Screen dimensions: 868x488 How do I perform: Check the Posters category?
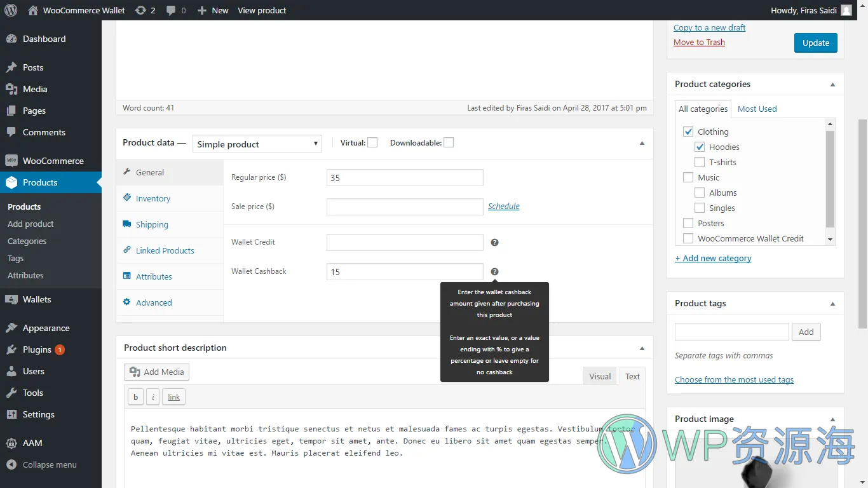(688, 223)
